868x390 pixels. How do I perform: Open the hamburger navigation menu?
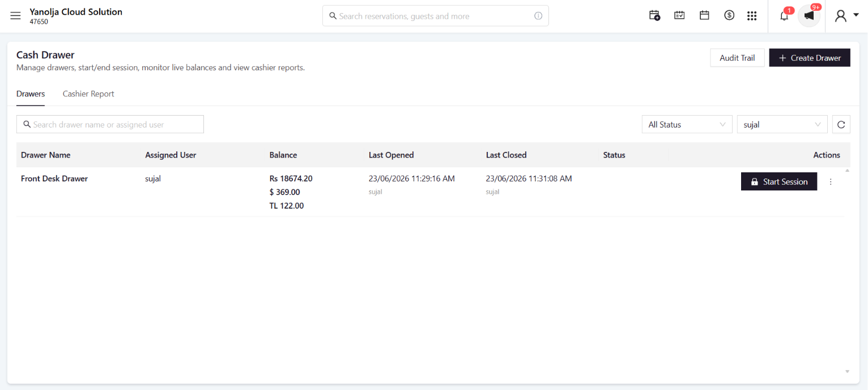15,16
